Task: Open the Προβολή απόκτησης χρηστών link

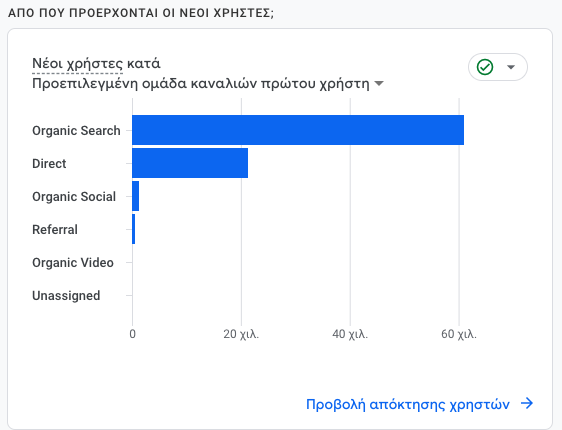Action: 408,404
